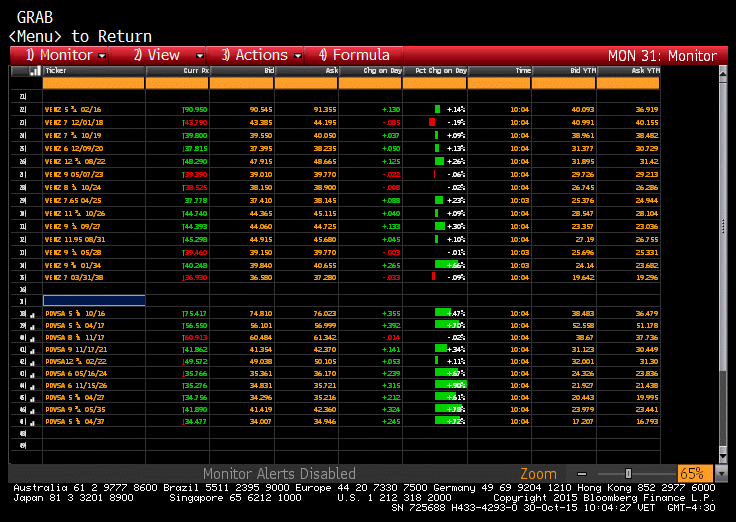Click the bar chart icon beside Ticker header

[35, 71]
